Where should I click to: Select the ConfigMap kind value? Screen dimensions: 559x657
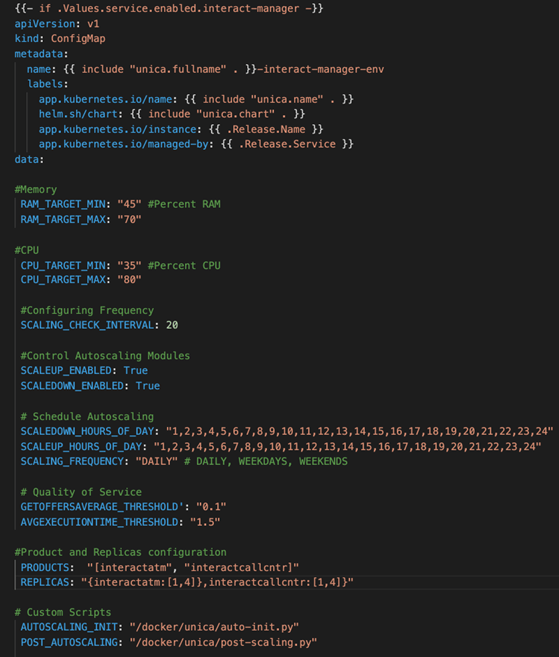(x=78, y=39)
